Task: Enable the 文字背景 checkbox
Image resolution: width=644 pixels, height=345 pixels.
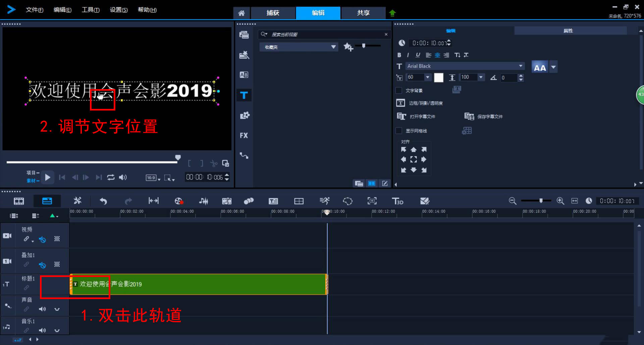Action: coord(399,90)
